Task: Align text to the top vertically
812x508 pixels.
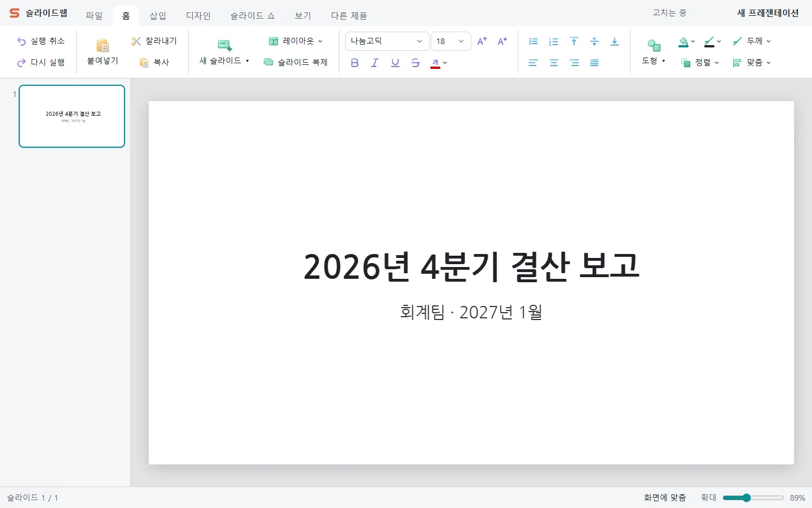Action: pos(574,41)
